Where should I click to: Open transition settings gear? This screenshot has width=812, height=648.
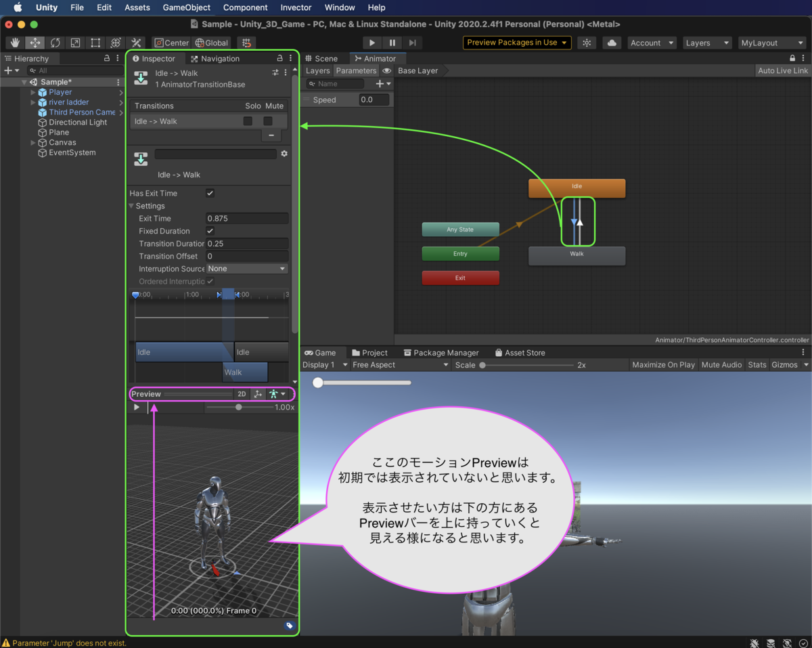284,154
